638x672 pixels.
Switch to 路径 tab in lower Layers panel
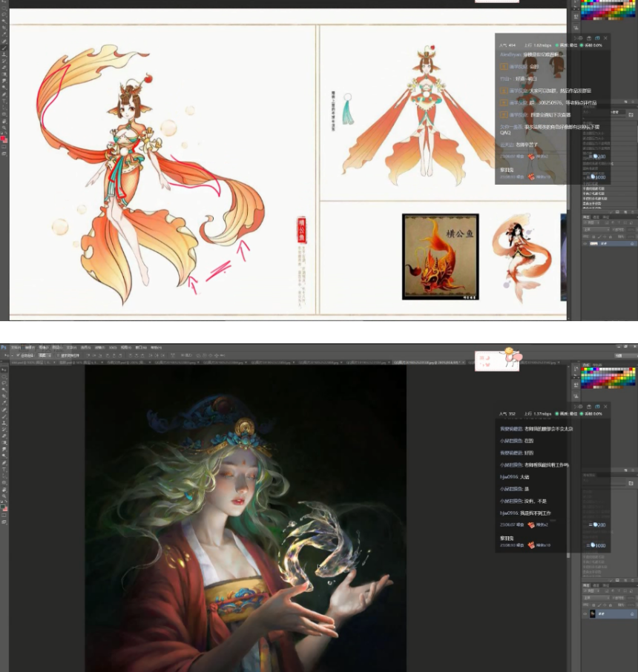click(x=606, y=585)
